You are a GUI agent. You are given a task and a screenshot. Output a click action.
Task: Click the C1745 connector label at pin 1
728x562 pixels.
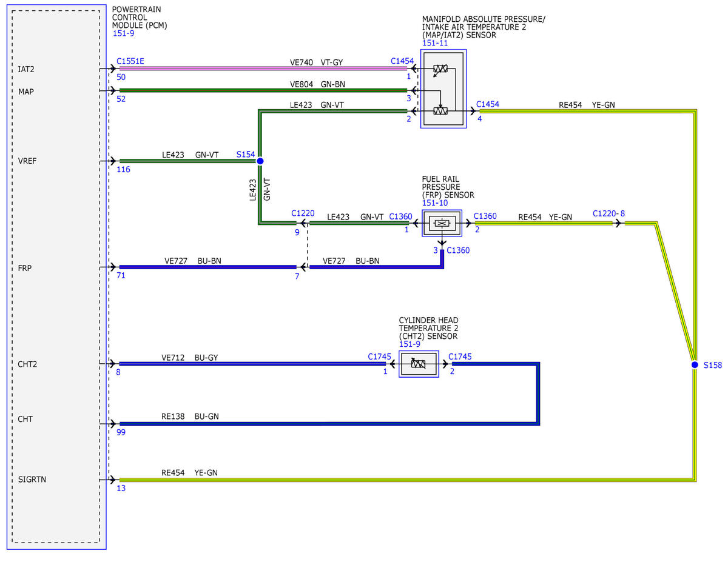tap(379, 357)
